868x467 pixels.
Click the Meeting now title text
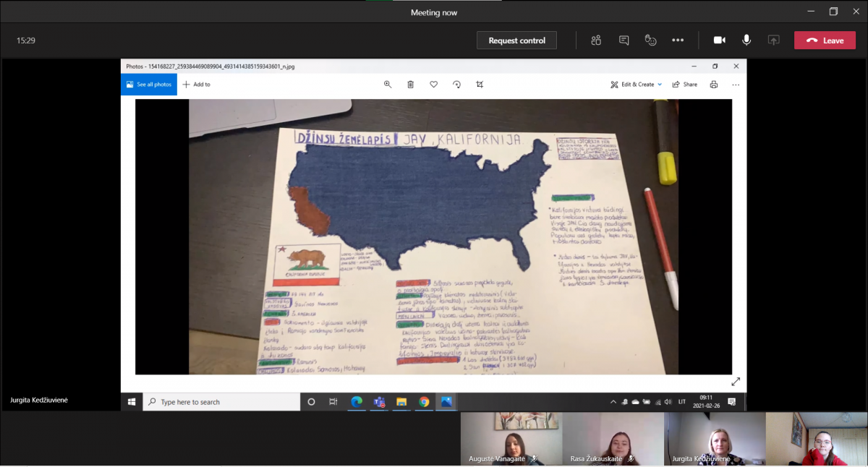[434, 12]
